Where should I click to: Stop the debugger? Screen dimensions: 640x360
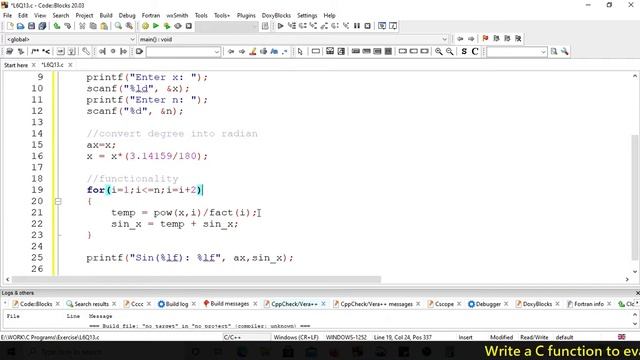pos(368,26)
